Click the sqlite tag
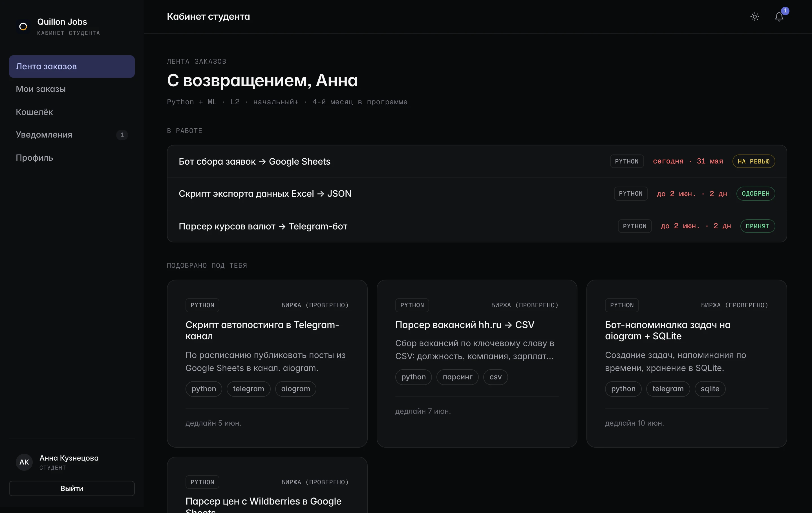The image size is (812, 513). [710, 389]
